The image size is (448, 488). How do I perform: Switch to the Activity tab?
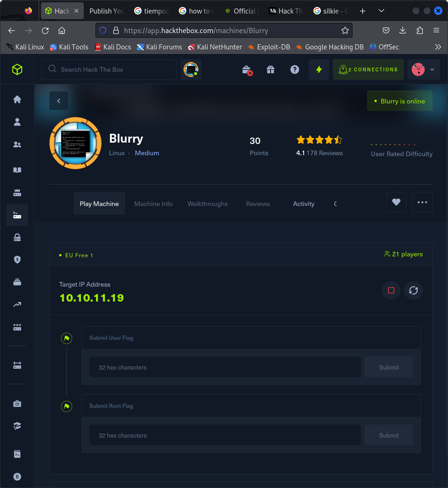(304, 204)
